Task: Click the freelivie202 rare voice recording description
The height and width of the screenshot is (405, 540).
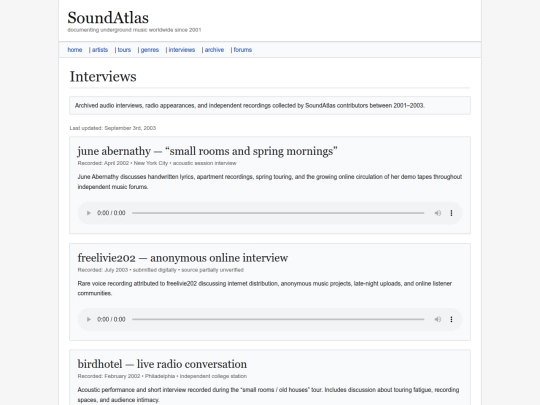Action: (264, 288)
